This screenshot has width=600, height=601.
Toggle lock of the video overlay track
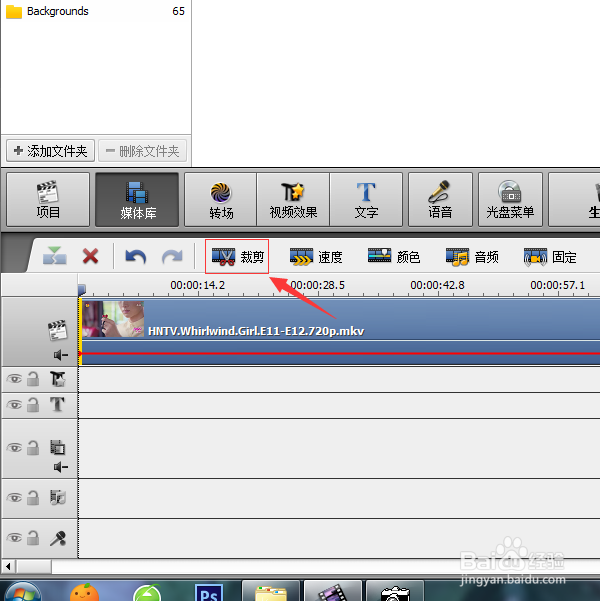point(33,448)
